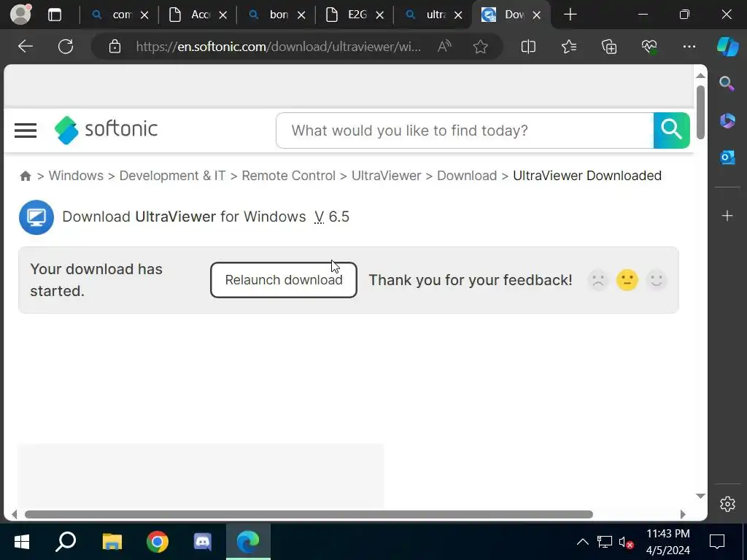Open the muted volume tray icon
Viewport: 747px width, 560px height.
pos(626,542)
